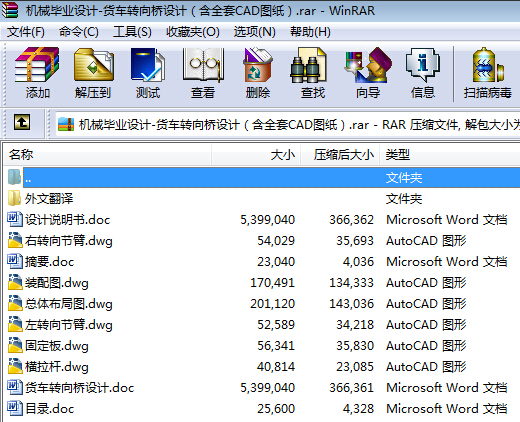Select file name 总体布局图.dwg
Screen dimensions: 520x422
(x=69, y=304)
